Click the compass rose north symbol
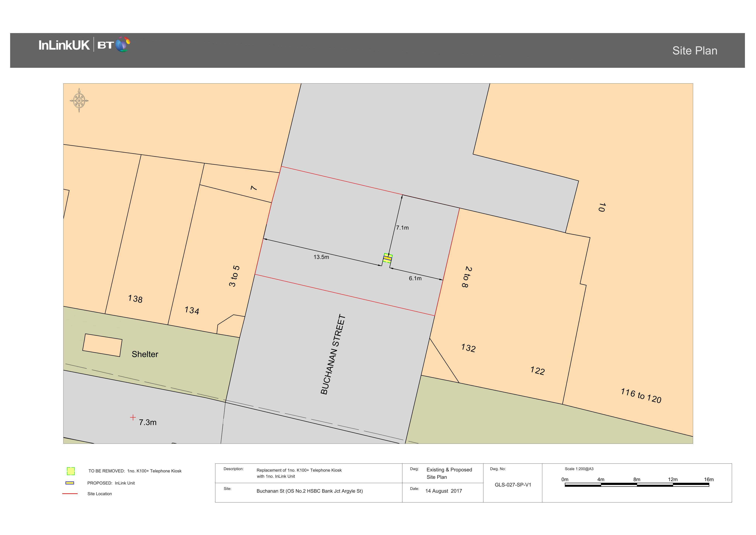This screenshot has height=535, width=756. [79, 100]
